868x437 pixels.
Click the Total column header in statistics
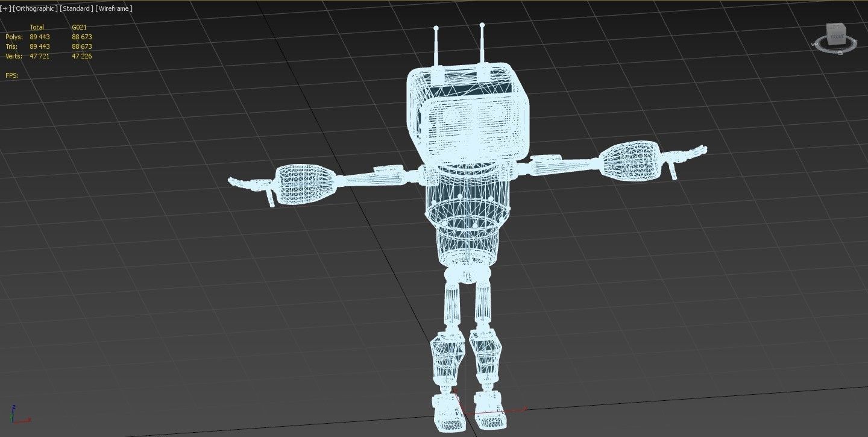(37, 27)
